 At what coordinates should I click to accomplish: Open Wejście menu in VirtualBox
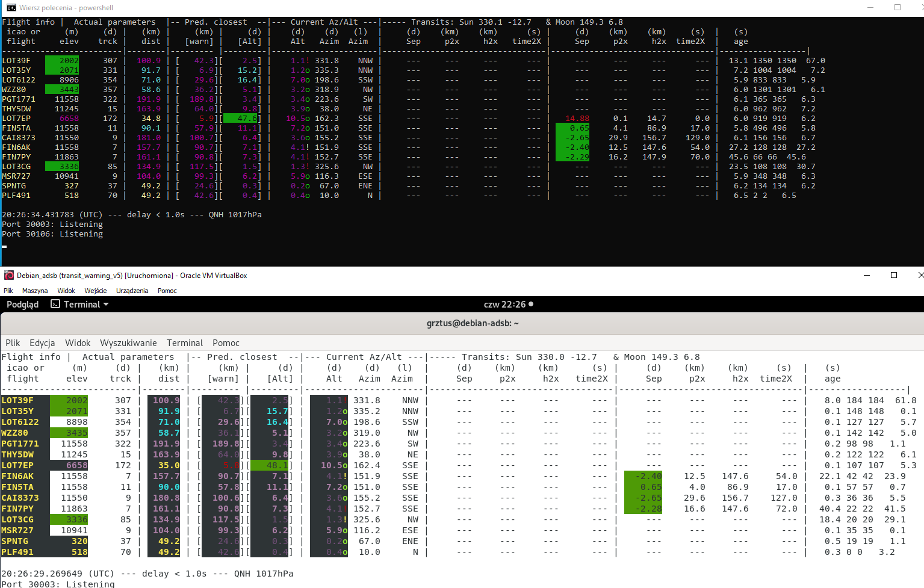tap(96, 291)
